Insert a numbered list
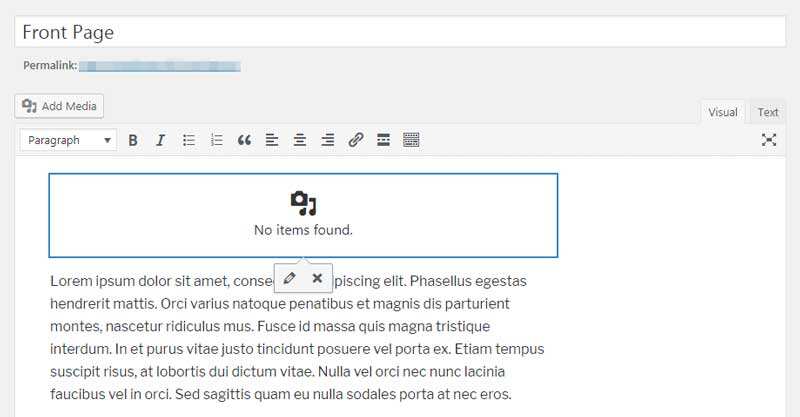Image resolution: width=800 pixels, height=417 pixels. click(x=216, y=140)
